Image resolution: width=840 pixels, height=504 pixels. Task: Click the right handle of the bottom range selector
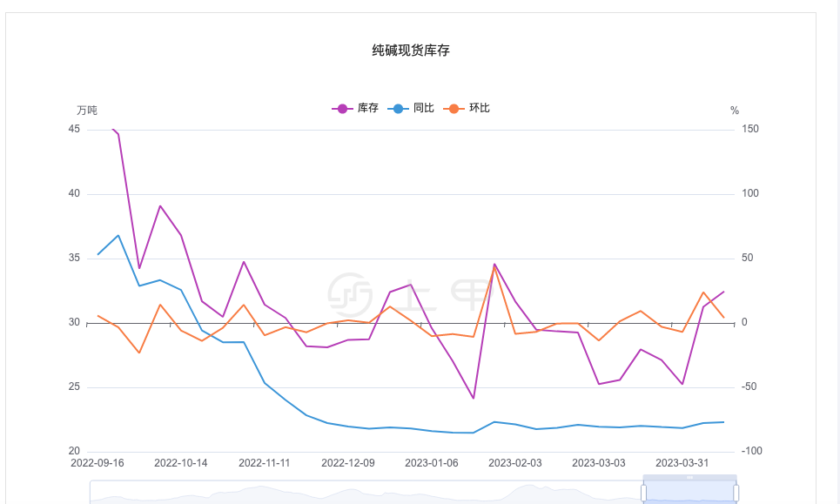(736, 492)
